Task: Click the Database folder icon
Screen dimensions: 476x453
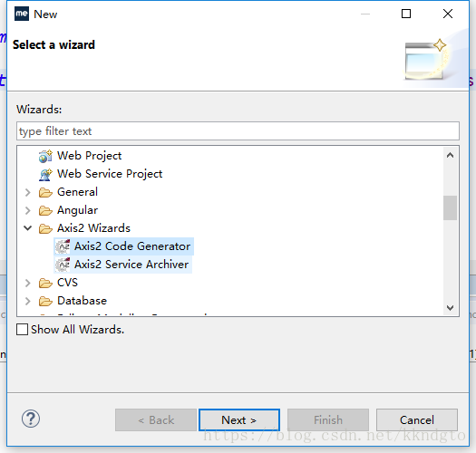Action: coord(45,301)
